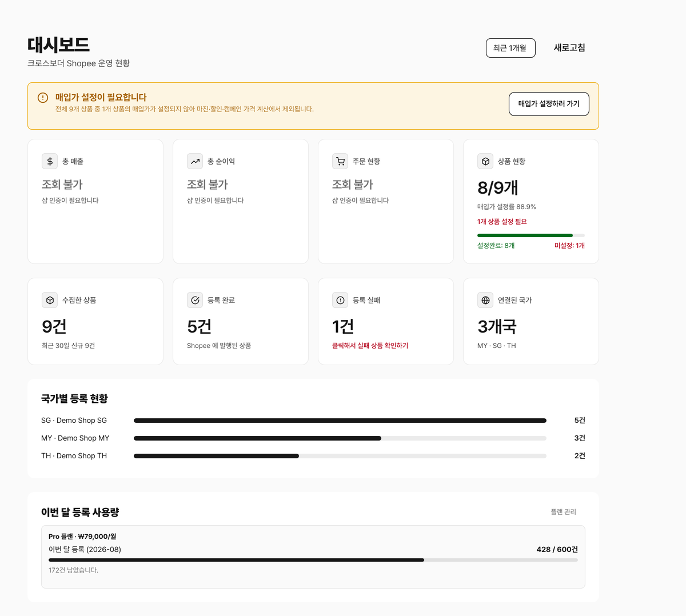
Task: Click the TH · Demo Shop TH progress bar
Action: (340, 456)
